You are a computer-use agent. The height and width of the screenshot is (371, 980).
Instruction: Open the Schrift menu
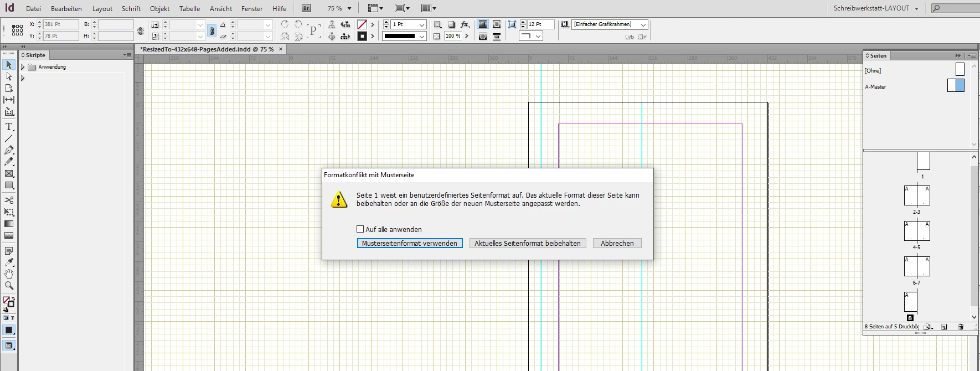point(131,8)
